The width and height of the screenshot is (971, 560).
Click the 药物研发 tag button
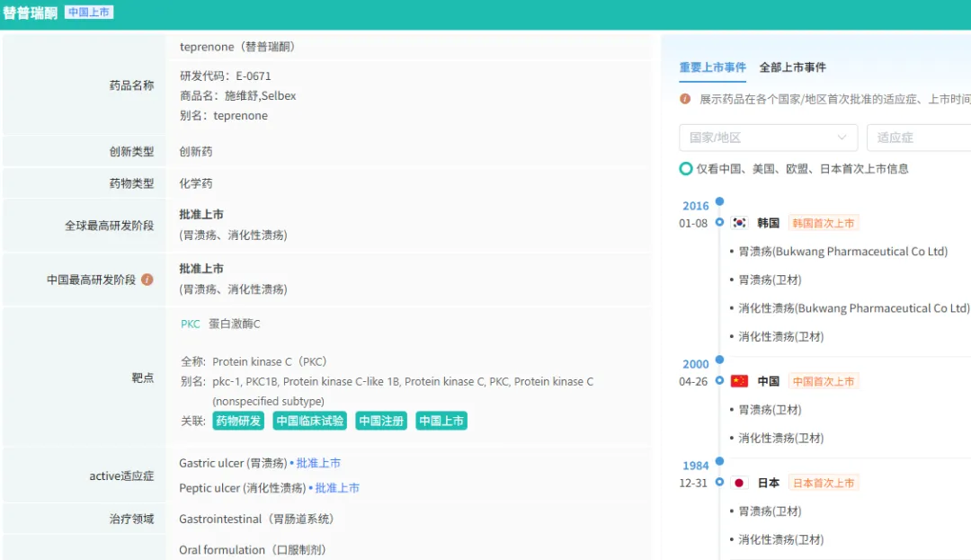coord(238,421)
